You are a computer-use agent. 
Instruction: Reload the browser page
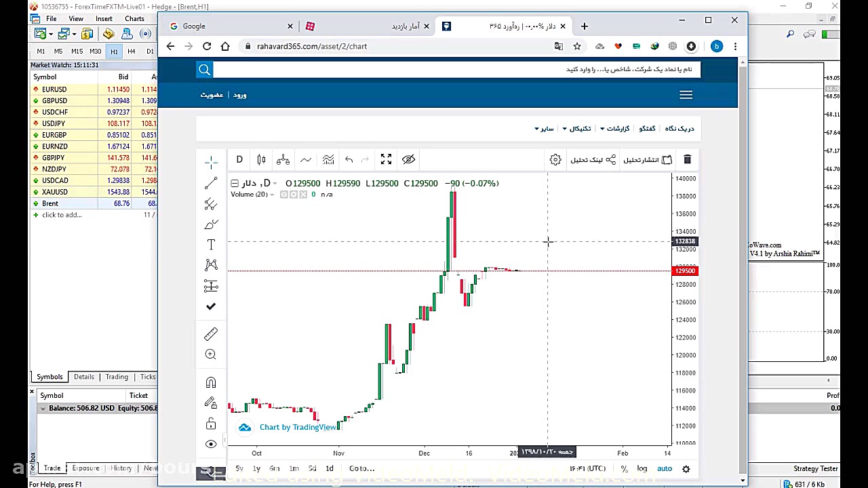pyautogui.click(x=207, y=46)
